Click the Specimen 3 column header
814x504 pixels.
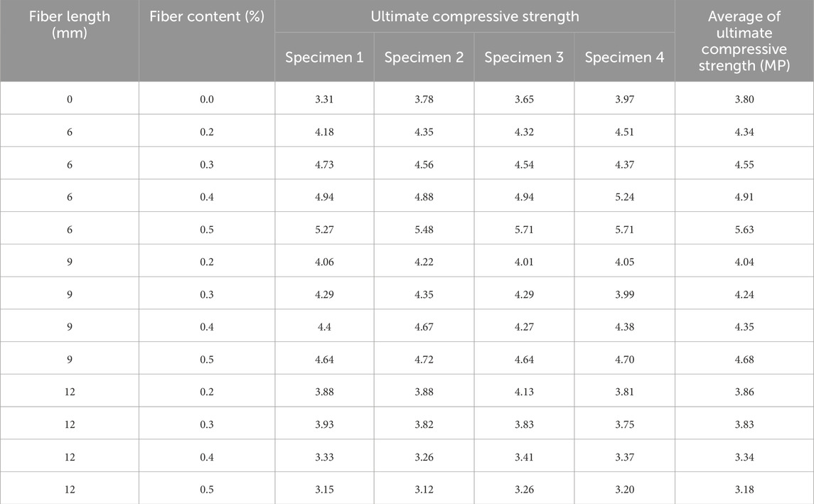point(524,58)
